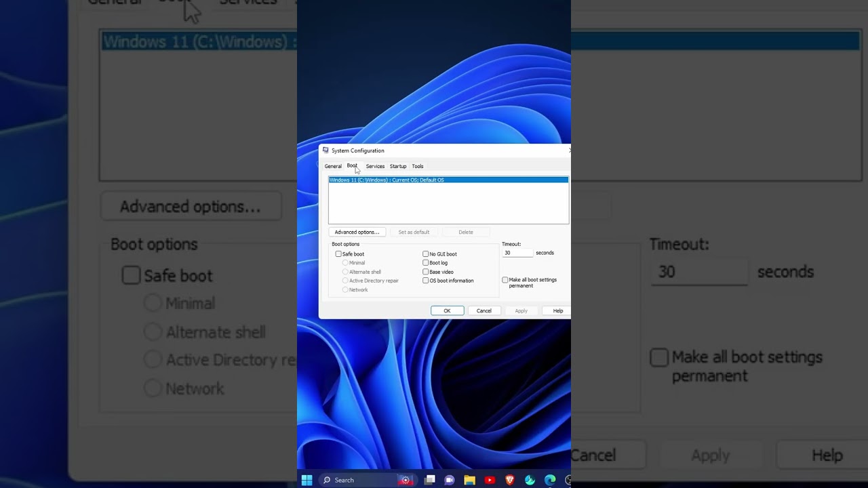Image resolution: width=868 pixels, height=488 pixels.
Task: Enable the Safe boot checkbox
Action: (x=338, y=254)
